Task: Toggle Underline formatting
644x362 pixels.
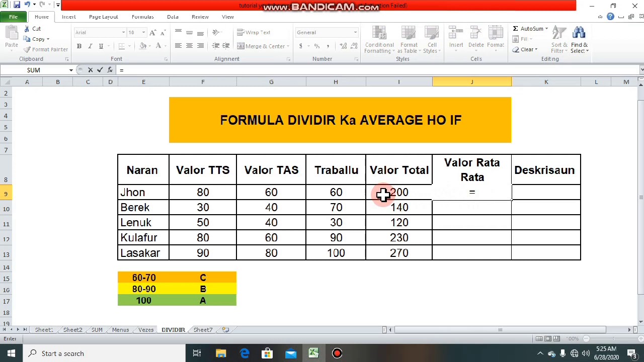Action: pos(101,46)
